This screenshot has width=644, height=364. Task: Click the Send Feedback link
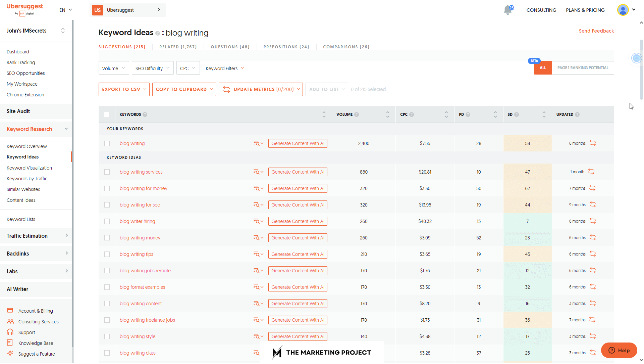pos(596,31)
